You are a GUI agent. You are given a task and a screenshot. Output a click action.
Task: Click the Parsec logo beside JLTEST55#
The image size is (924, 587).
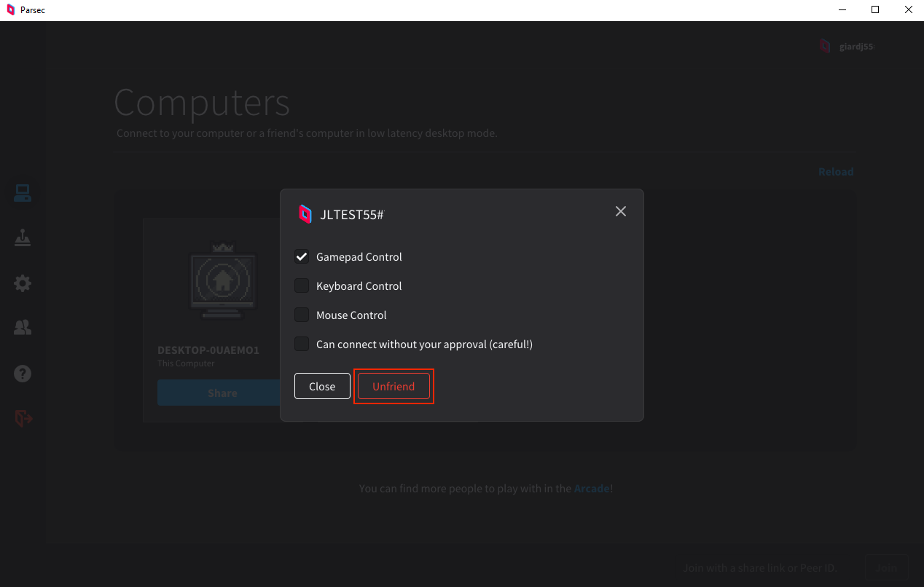(305, 214)
